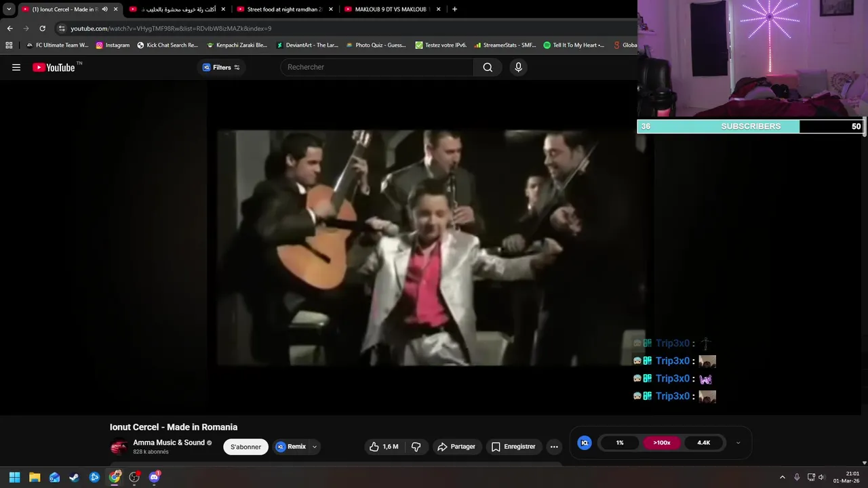
Task: Open Steam from the taskbar
Action: click(x=74, y=477)
